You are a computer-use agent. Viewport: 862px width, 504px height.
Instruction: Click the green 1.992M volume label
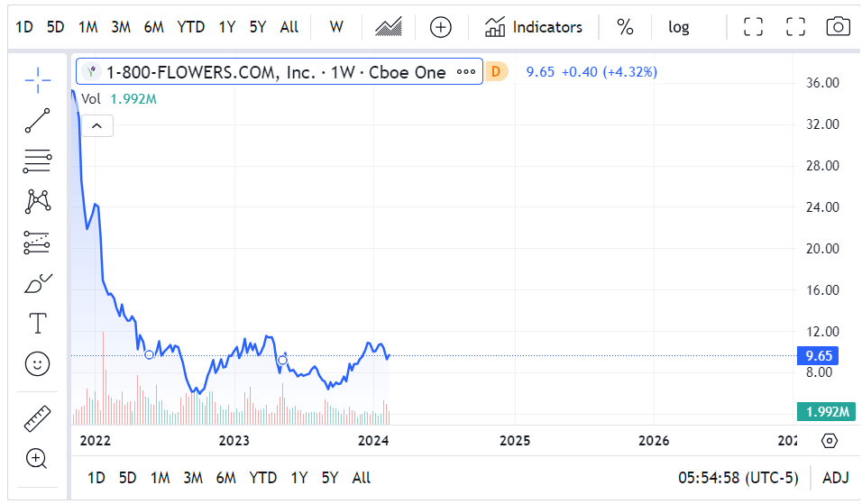[826, 412]
